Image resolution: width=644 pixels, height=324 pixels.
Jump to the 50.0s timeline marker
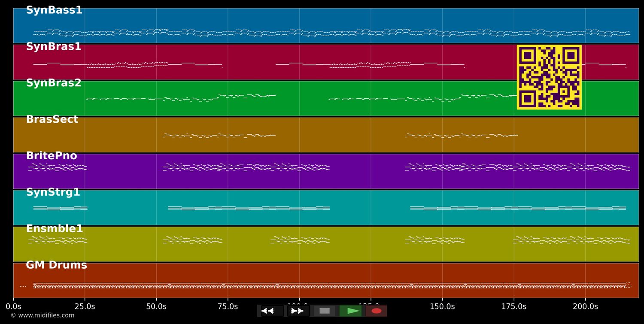point(156,306)
